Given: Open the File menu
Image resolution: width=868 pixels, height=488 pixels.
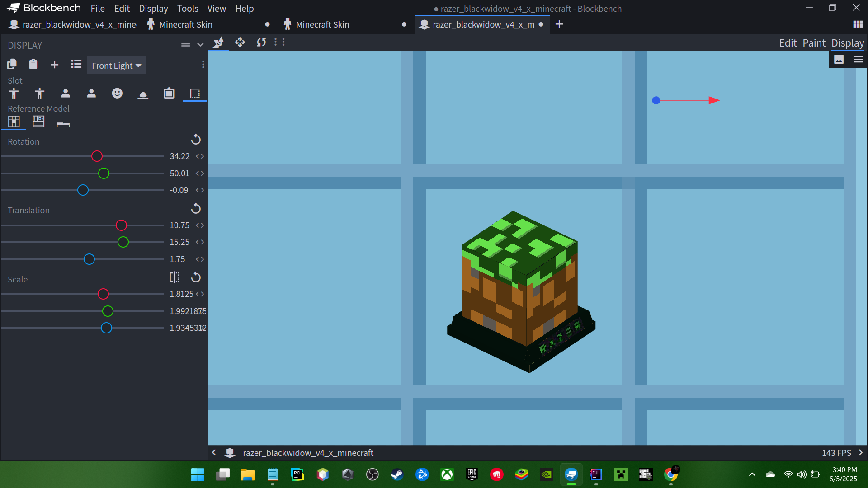Looking at the screenshot, I should pyautogui.click(x=98, y=9).
